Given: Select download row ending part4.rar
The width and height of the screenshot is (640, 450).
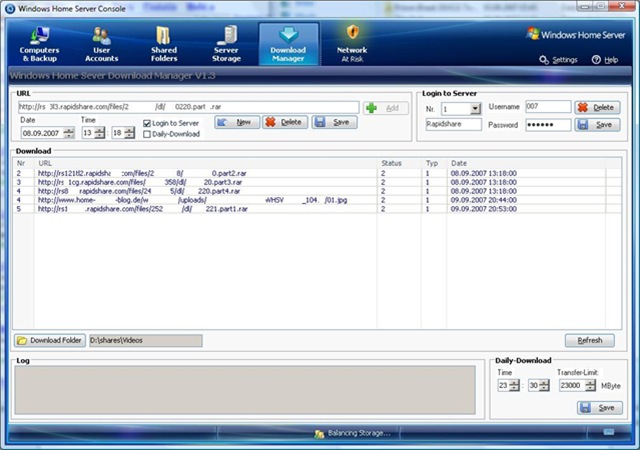Looking at the screenshot, I should [x=317, y=191].
